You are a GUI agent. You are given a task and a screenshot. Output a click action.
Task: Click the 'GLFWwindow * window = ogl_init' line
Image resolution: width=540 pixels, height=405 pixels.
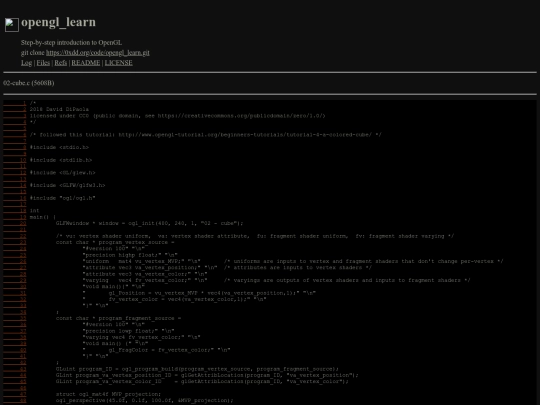pyautogui.click(x=149, y=223)
